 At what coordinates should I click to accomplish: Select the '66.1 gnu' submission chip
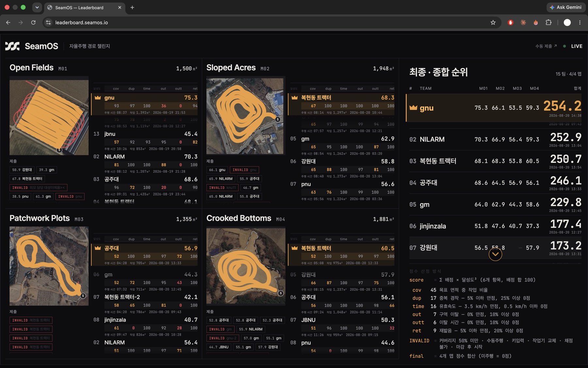[217, 170]
